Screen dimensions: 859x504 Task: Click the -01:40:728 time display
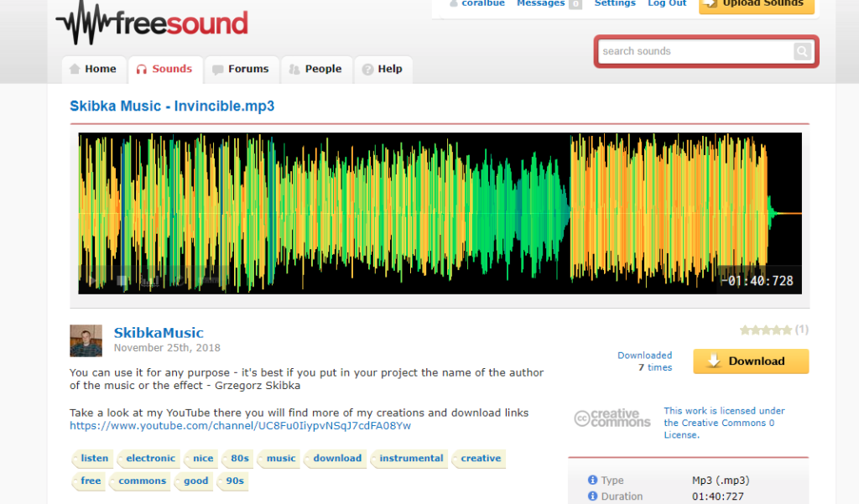[x=757, y=281]
